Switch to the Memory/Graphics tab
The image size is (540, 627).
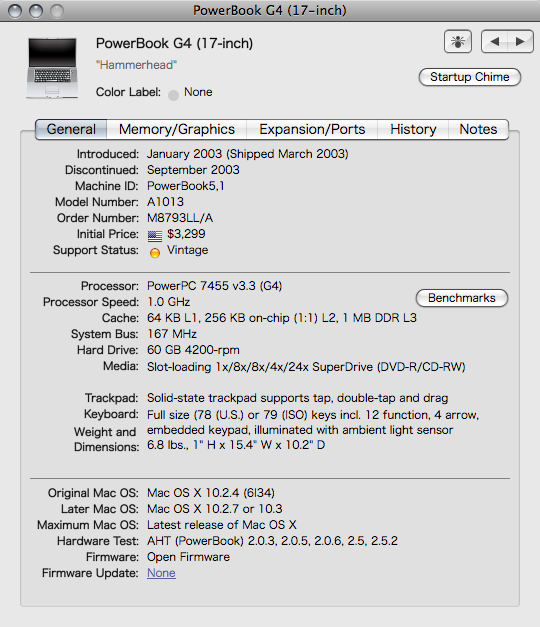tap(176, 129)
